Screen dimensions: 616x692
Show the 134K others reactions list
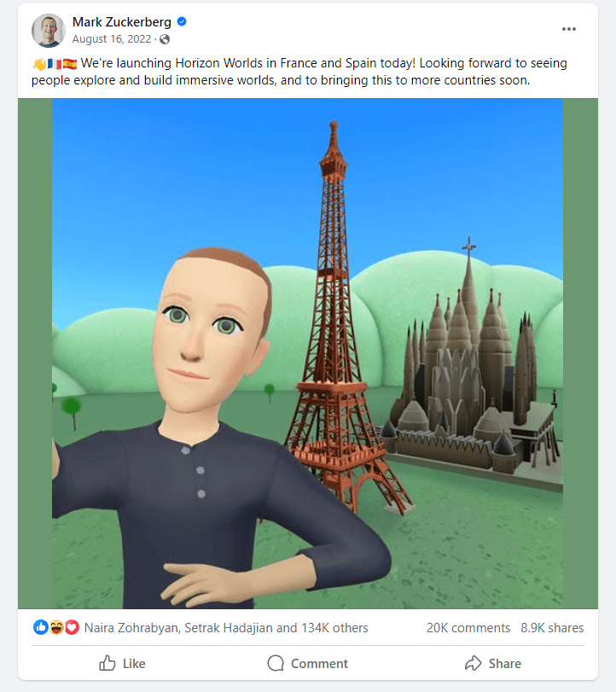pyautogui.click(x=334, y=627)
